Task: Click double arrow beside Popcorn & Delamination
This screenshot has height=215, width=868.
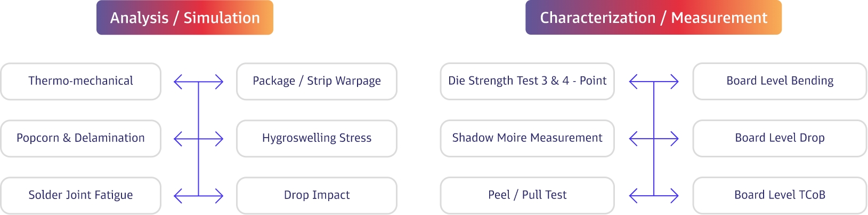Action: [x=198, y=139]
